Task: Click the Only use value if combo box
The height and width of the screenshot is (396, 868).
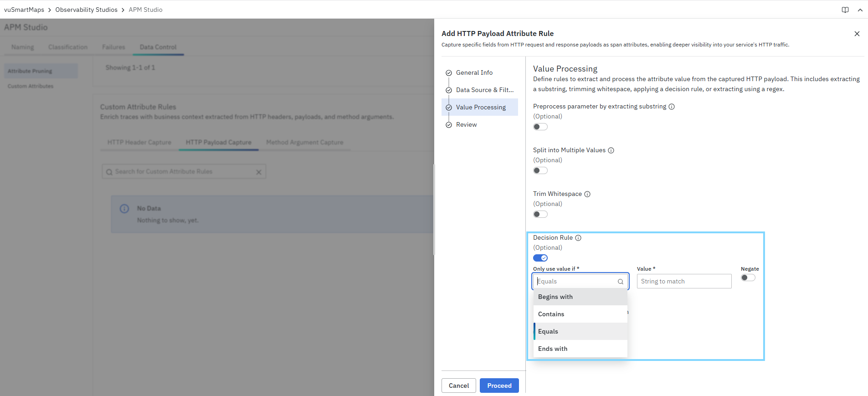Action: [x=580, y=281]
